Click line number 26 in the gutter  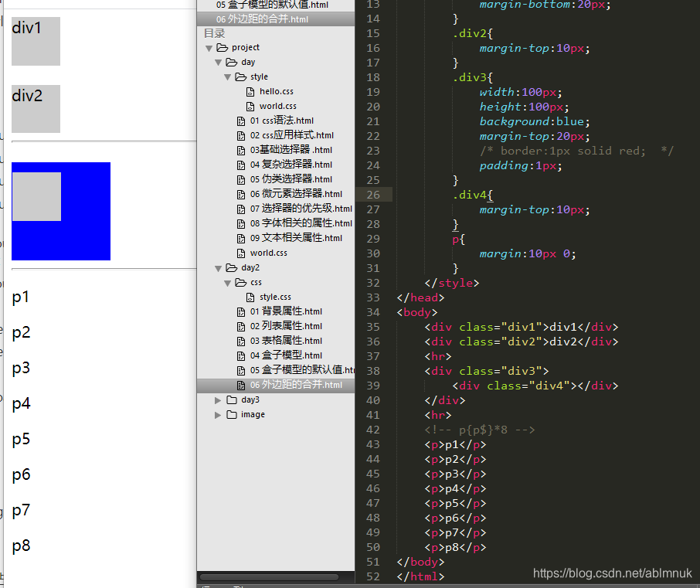373,195
